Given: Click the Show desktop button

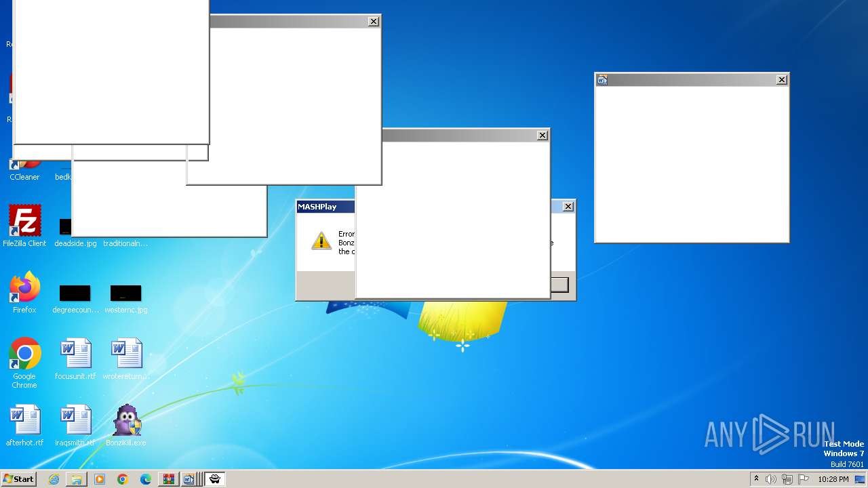Looking at the screenshot, I should click(x=860, y=479).
